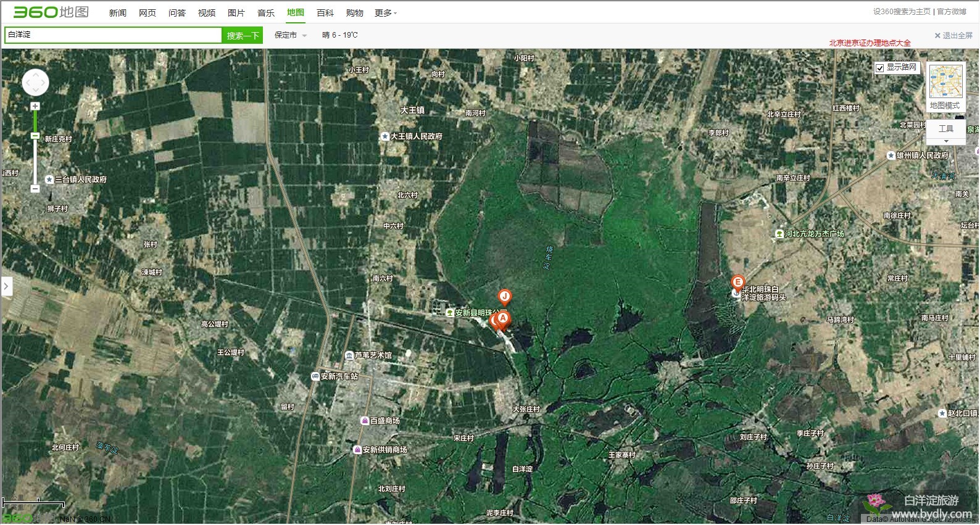The width and height of the screenshot is (980, 525).
Task: Click the 小阳村 map label
Action: click(525, 59)
